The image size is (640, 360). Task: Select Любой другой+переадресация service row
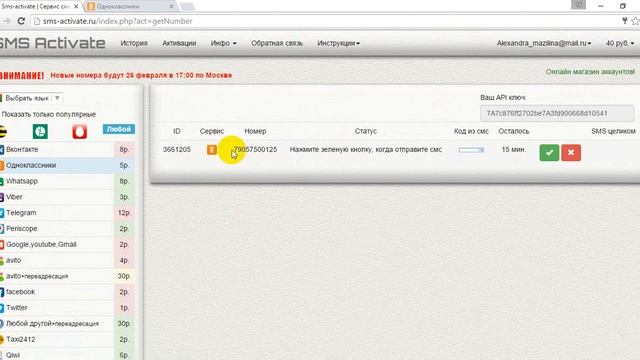(x=67, y=324)
